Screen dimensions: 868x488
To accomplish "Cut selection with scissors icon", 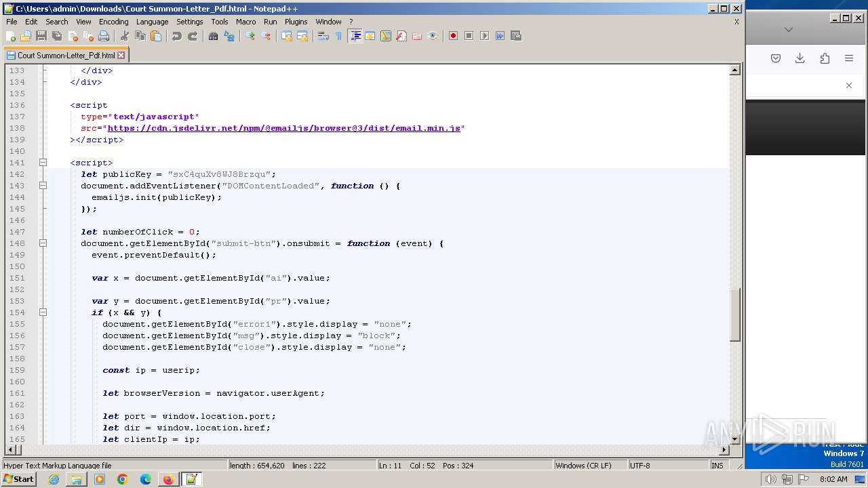I will coord(124,36).
